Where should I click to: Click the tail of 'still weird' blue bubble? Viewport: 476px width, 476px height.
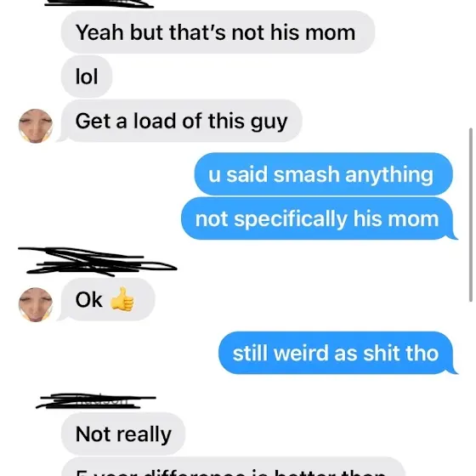tap(454, 371)
